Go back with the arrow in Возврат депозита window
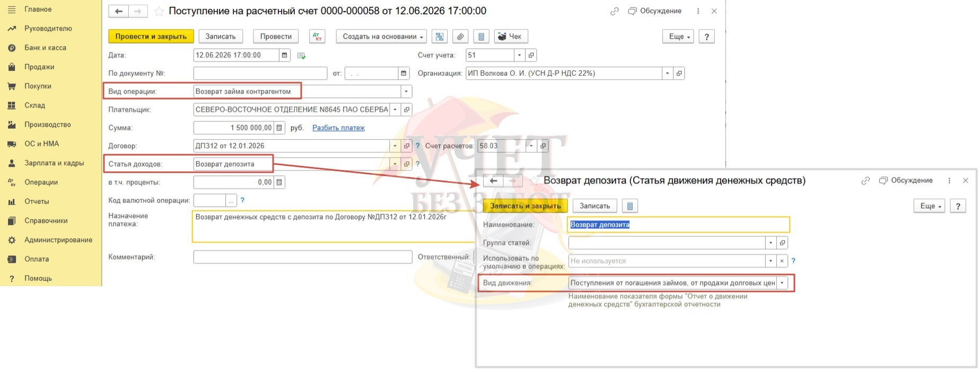980x372 pixels. pos(493,181)
